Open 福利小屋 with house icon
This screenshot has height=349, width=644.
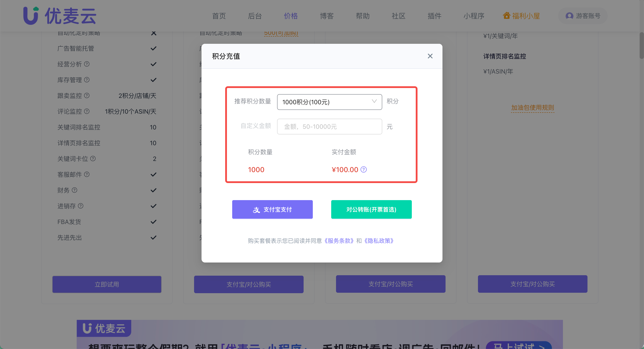point(521,16)
